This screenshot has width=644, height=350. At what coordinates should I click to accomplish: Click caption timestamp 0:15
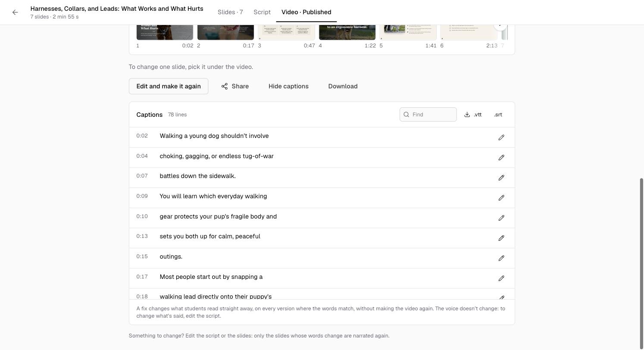pyautogui.click(x=142, y=256)
